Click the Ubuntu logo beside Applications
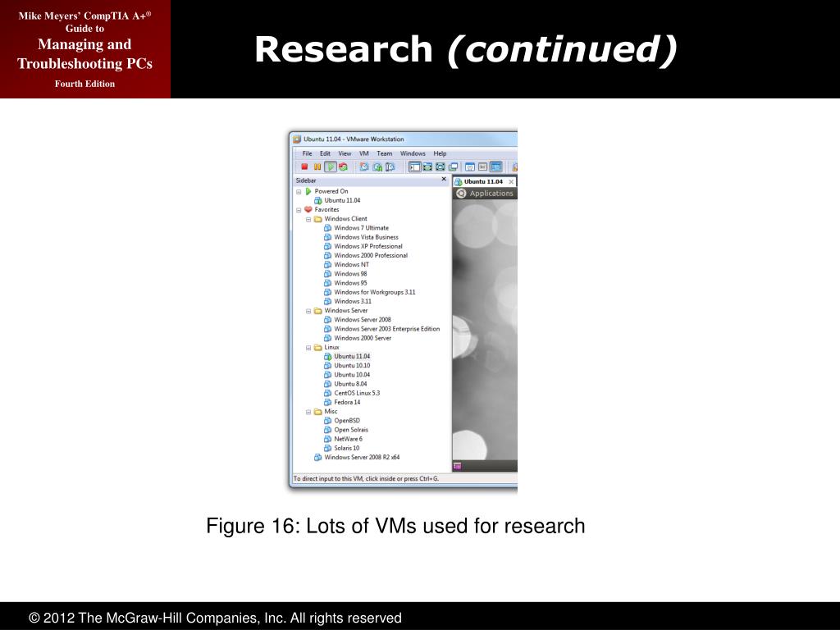 461,194
